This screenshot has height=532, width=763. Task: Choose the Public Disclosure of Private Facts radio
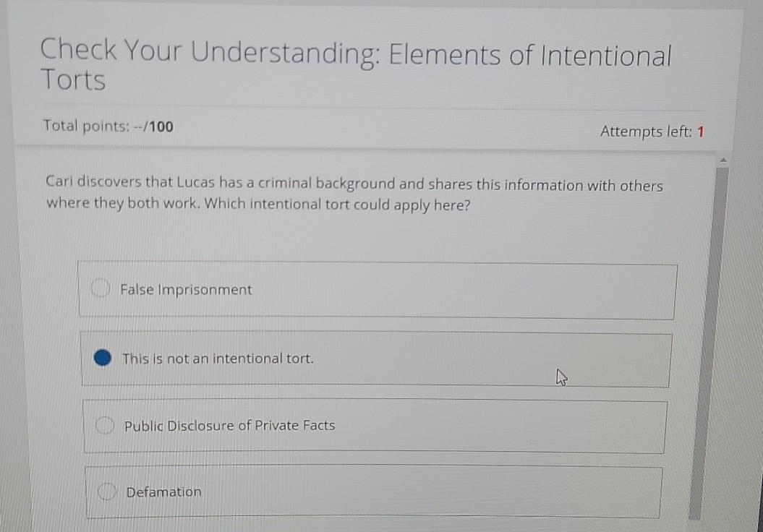click(104, 424)
